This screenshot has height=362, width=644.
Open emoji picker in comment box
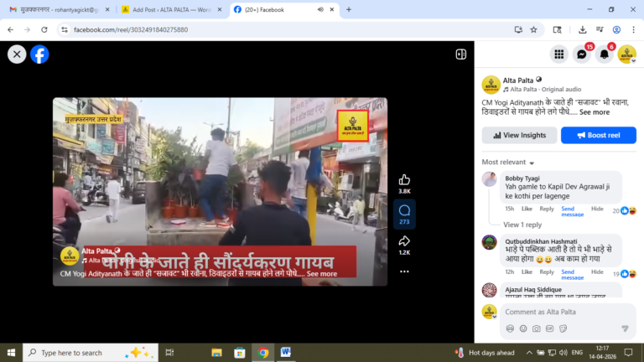click(523, 328)
